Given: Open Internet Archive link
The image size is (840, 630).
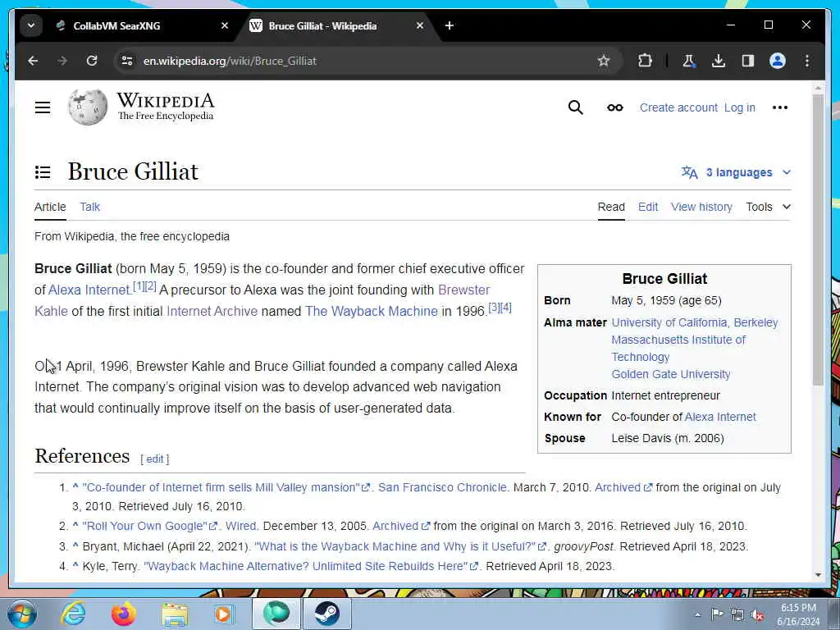Looking at the screenshot, I should click(x=212, y=311).
